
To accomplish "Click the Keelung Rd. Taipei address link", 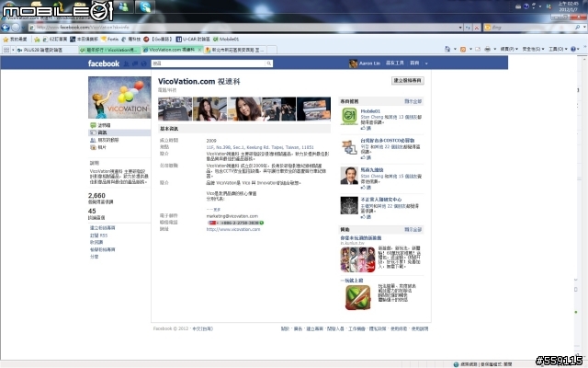I will point(260,147).
